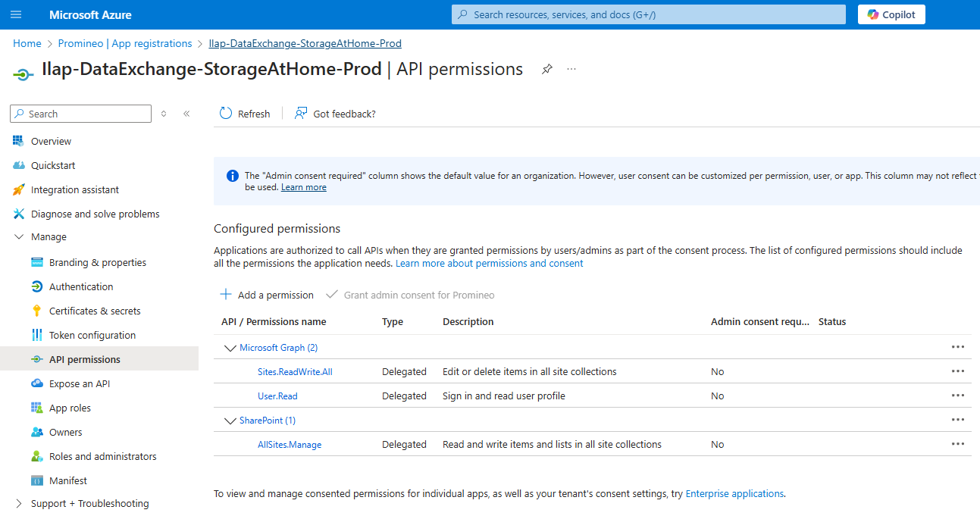Click the Diagnose and solve problems wrench icon
The image size is (980, 516).
(19, 214)
